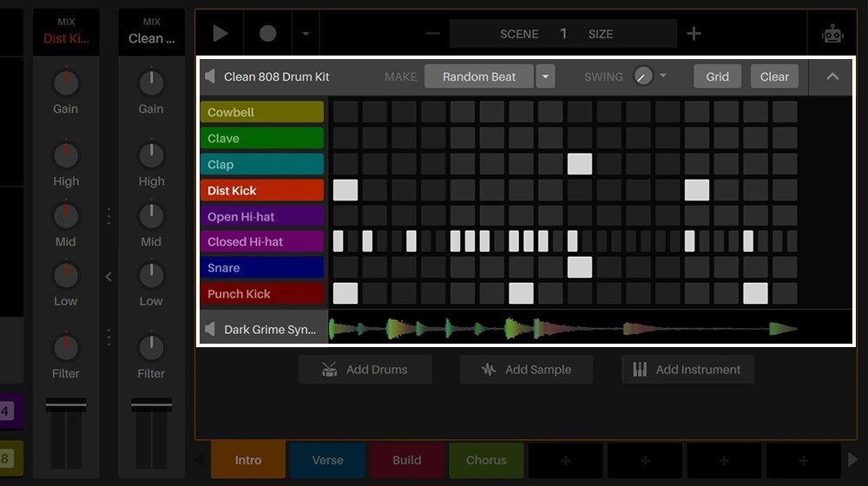Disable the active Snare step

[580, 267]
